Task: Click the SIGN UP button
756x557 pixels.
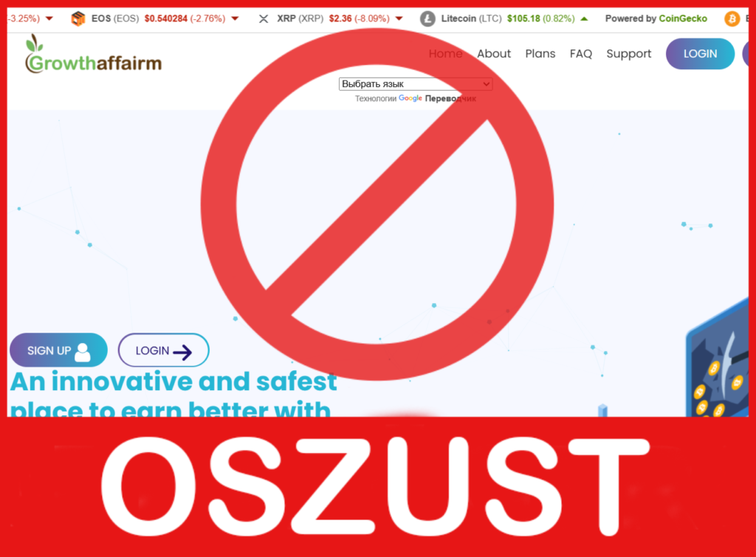Action: click(58, 350)
